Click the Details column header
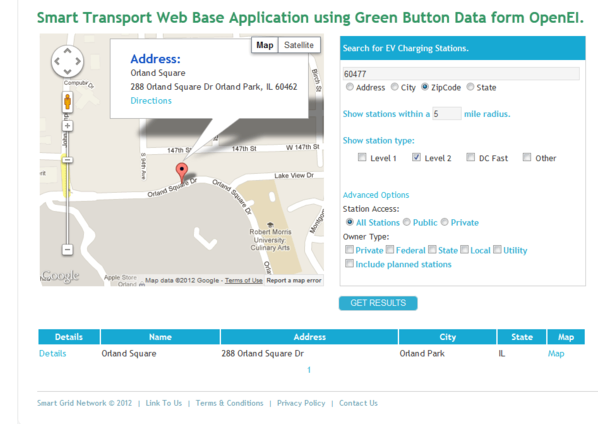615x424 pixels. [x=69, y=337]
